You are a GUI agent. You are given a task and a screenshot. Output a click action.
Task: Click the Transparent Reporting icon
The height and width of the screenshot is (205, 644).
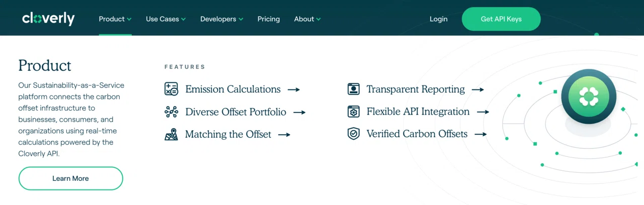[x=354, y=89]
